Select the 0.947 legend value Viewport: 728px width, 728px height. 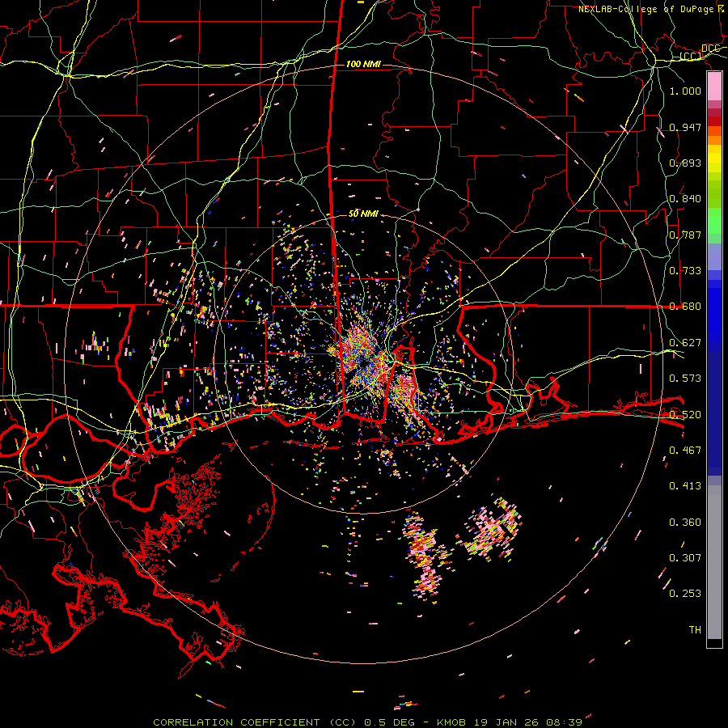685,127
